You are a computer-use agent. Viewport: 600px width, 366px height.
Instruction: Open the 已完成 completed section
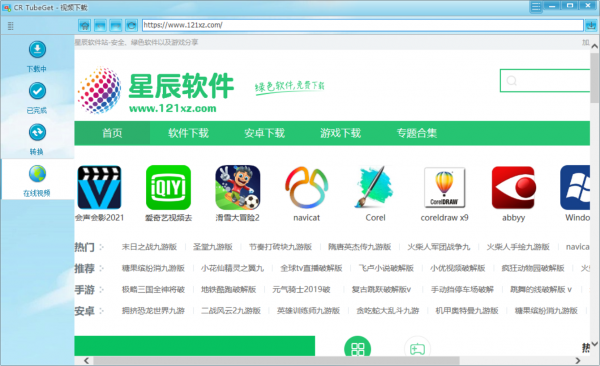tap(37, 98)
